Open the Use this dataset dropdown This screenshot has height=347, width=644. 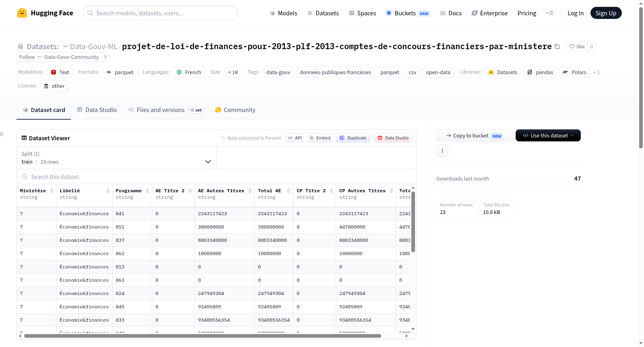(548, 135)
